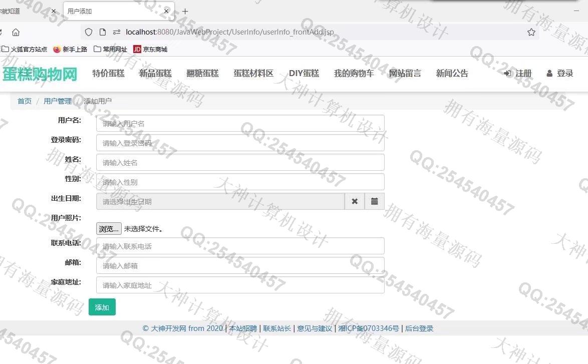Screen dimensions: 588x364
Task: Open a new tab with plus button
Action: pyautogui.click(x=185, y=12)
